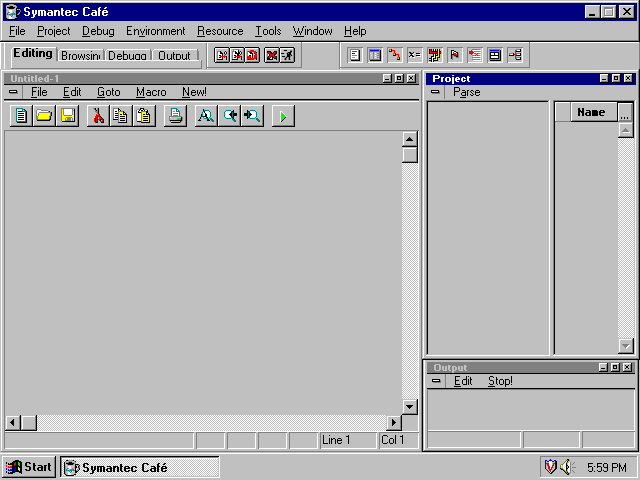Open the Edit menu in Output window
Image resolution: width=640 pixels, height=480 pixels.
pyautogui.click(x=463, y=381)
